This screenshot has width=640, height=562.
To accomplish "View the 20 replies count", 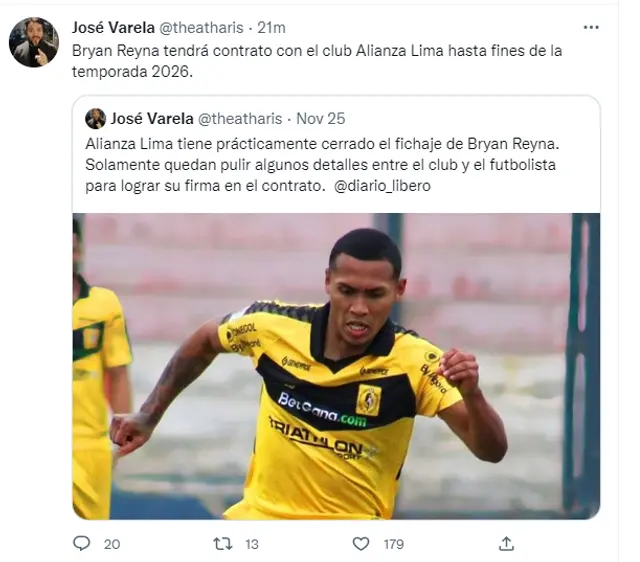I will tap(112, 544).
